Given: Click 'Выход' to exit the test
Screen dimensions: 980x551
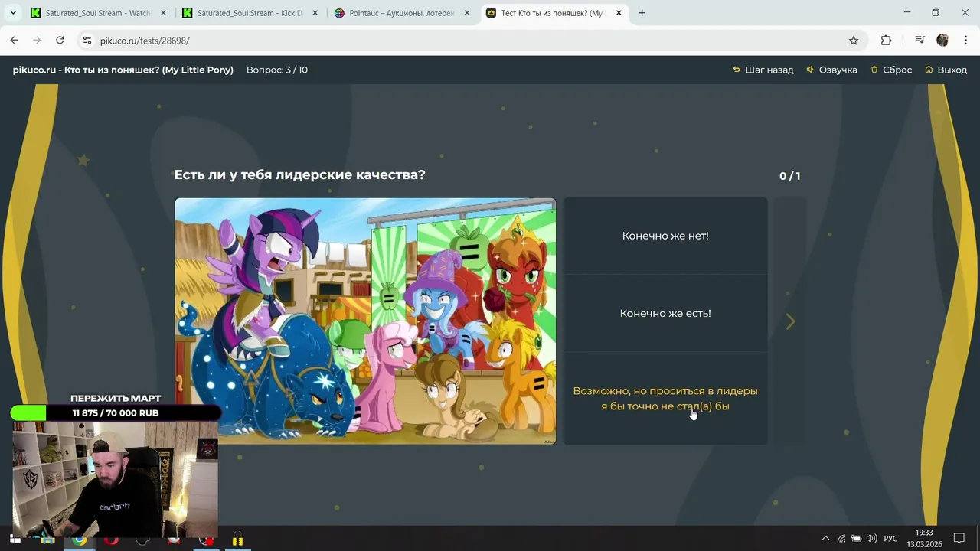Looking at the screenshot, I should tap(946, 70).
